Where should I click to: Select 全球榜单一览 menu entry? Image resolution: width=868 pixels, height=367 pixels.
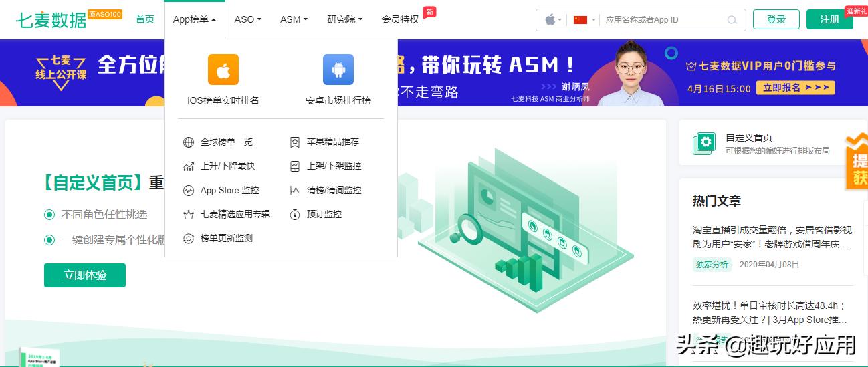click(227, 142)
